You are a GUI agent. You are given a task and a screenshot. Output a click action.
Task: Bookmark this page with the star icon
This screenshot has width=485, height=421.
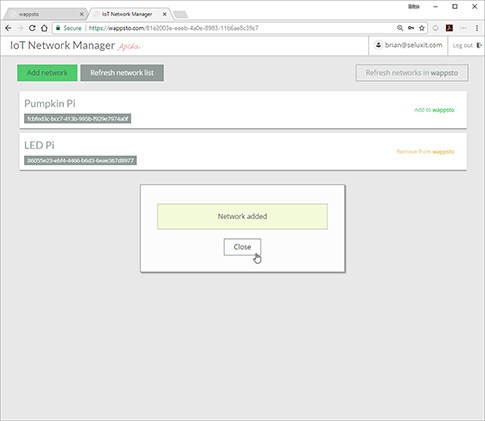pyautogui.click(x=422, y=28)
